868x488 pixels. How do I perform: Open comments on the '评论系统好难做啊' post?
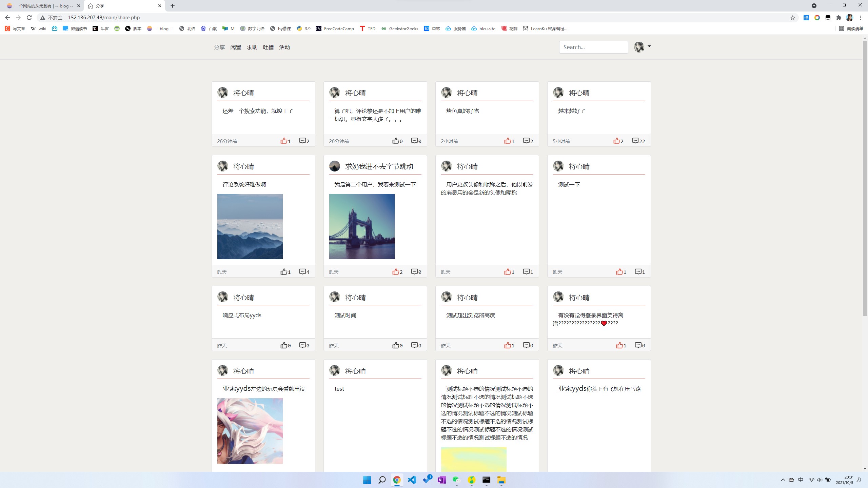302,271
